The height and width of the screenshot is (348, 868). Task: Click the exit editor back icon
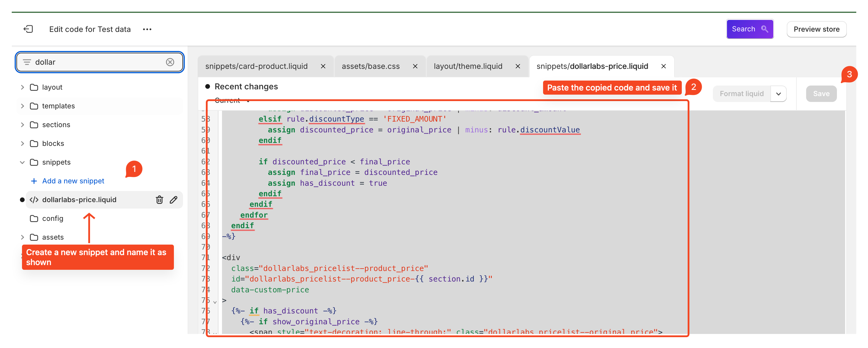click(28, 29)
